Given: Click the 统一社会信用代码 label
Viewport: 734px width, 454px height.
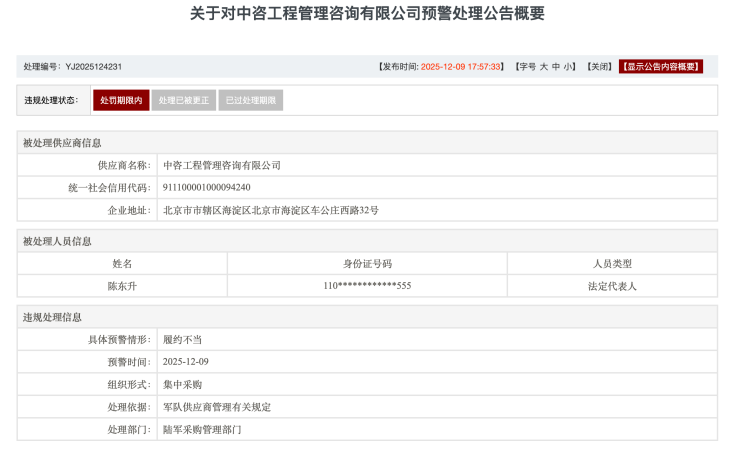Looking at the screenshot, I should (110, 188).
